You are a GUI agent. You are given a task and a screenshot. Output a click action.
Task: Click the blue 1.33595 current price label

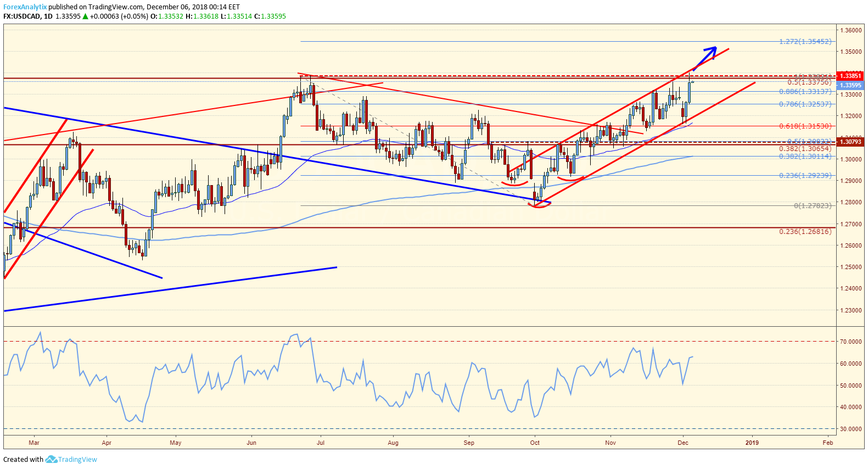tap(850, 85)
